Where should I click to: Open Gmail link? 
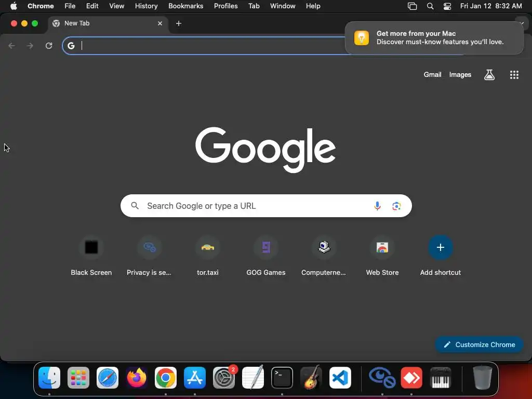point(432,75)
